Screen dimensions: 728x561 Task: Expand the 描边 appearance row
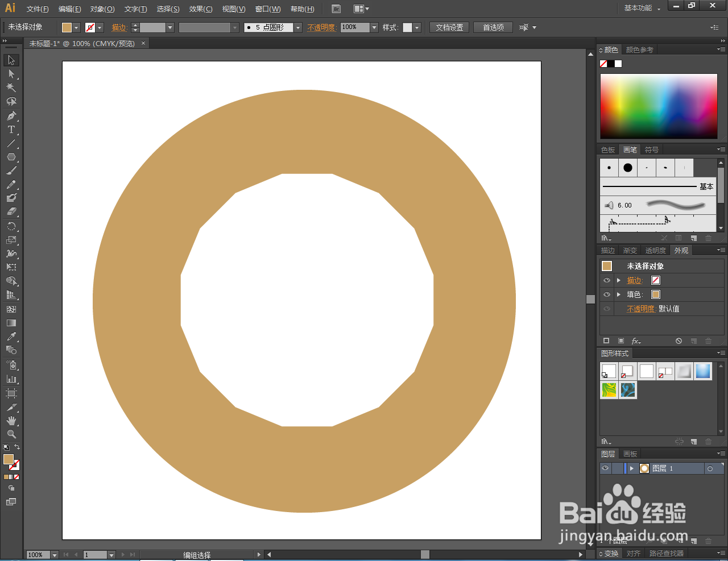pos(619,280)
